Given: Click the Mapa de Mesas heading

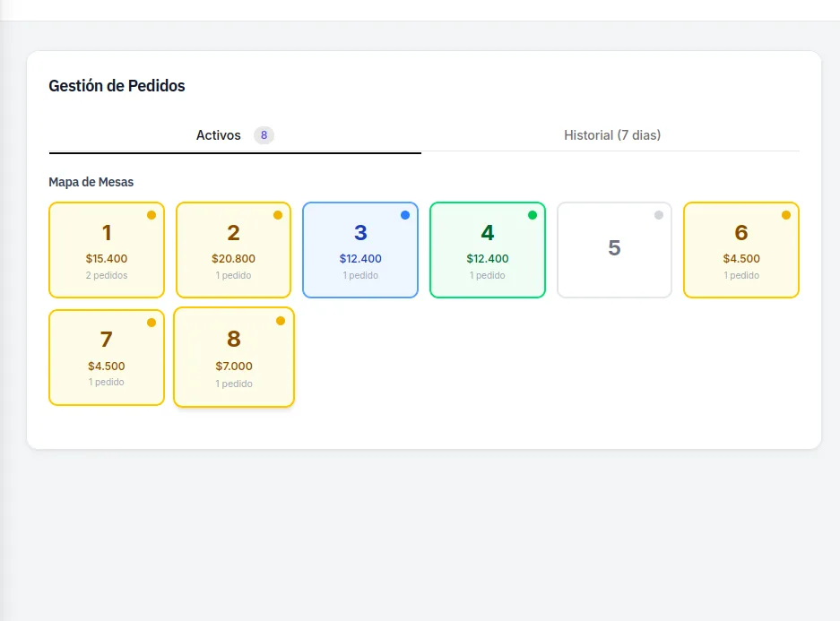Looking at the screenshot, I should point(91,182).
